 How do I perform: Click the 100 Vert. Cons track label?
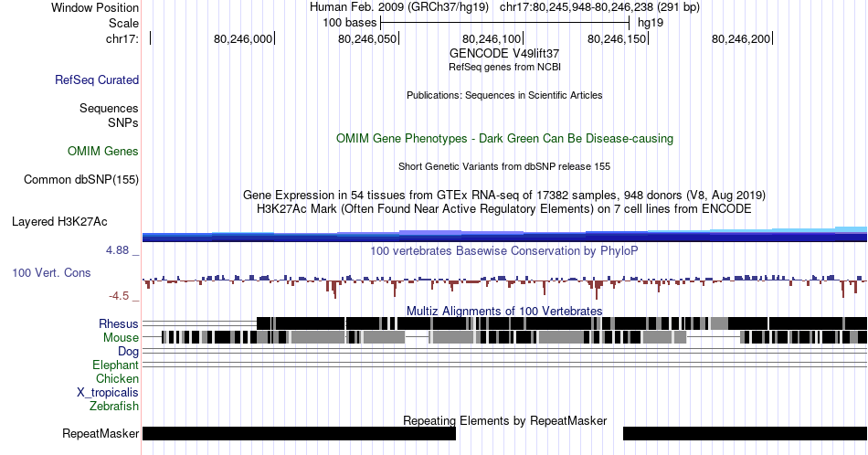pyautogui.click(x=51, y=272)
